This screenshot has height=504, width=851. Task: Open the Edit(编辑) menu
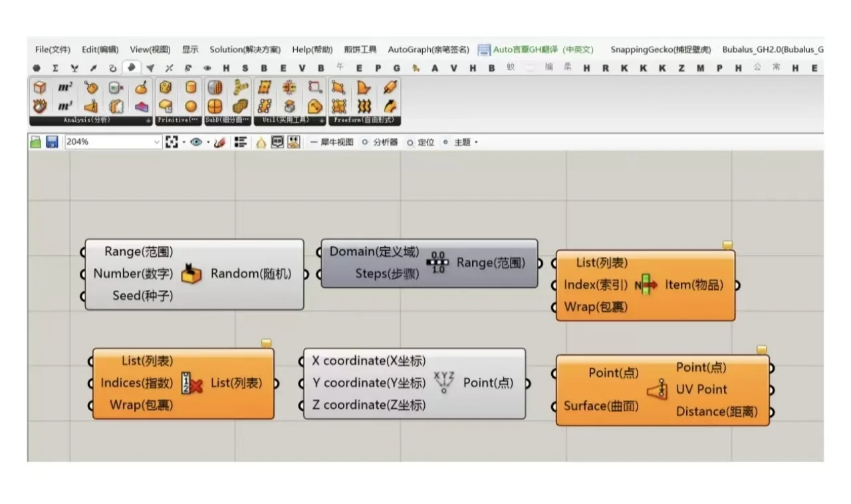pos(100,50)
